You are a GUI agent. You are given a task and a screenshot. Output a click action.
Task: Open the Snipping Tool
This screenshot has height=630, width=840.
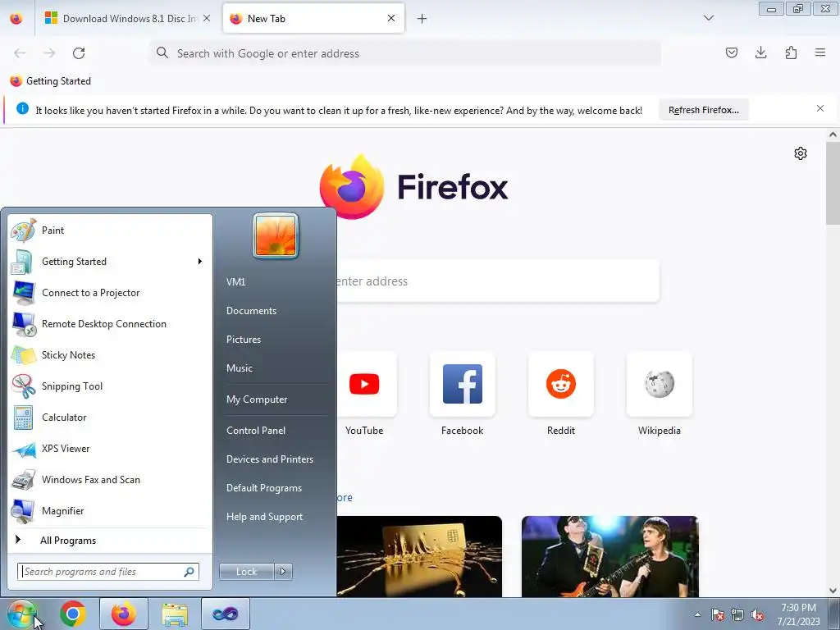pyautogui.click(x=110, y=386)
